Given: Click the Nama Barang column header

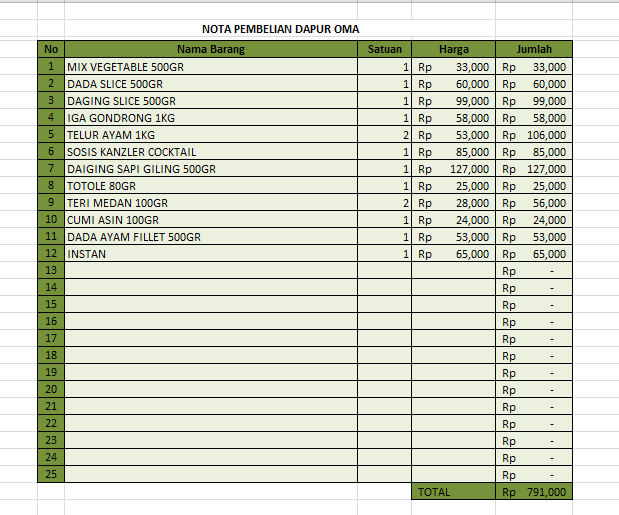Looking at the screenshot, I should point(211,49).
